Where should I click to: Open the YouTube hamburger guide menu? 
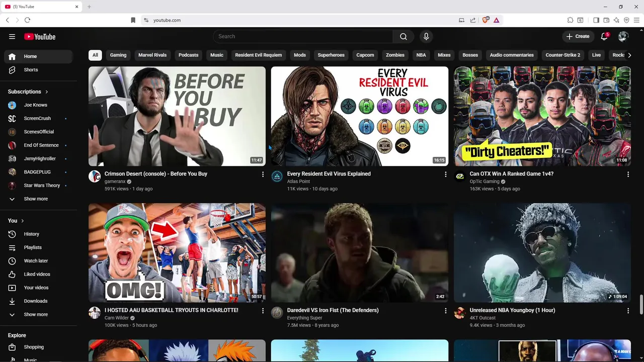(x=12, y=36)
